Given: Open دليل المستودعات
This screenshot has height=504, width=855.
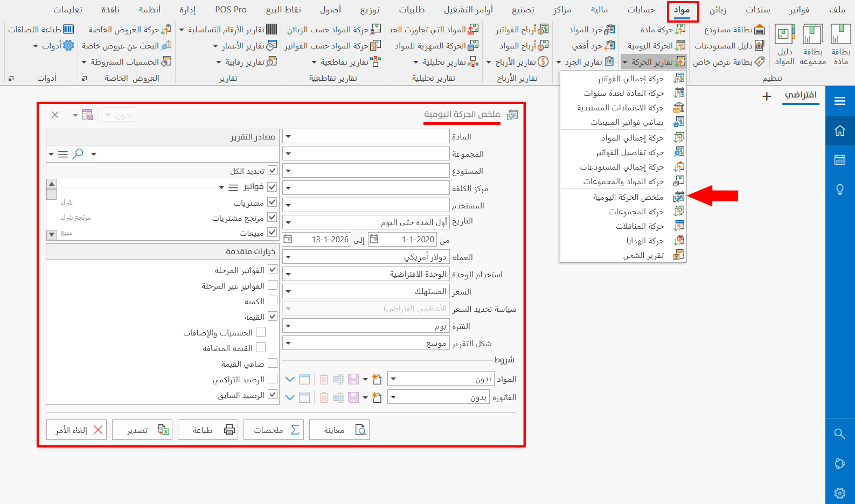Looking at the screenshot, I should click(x=729, y=46).
